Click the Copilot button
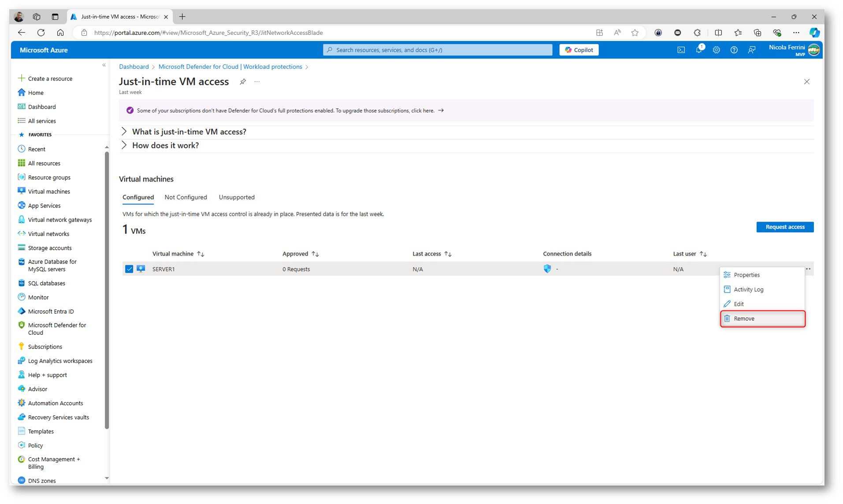Screen dimensions: 843x504 point(579,50)
